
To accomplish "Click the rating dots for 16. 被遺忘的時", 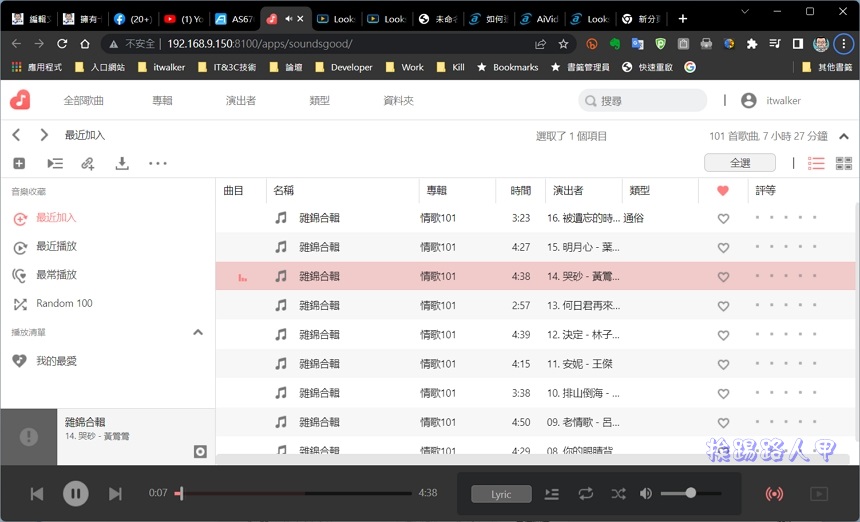I will [x=785, y=218].
